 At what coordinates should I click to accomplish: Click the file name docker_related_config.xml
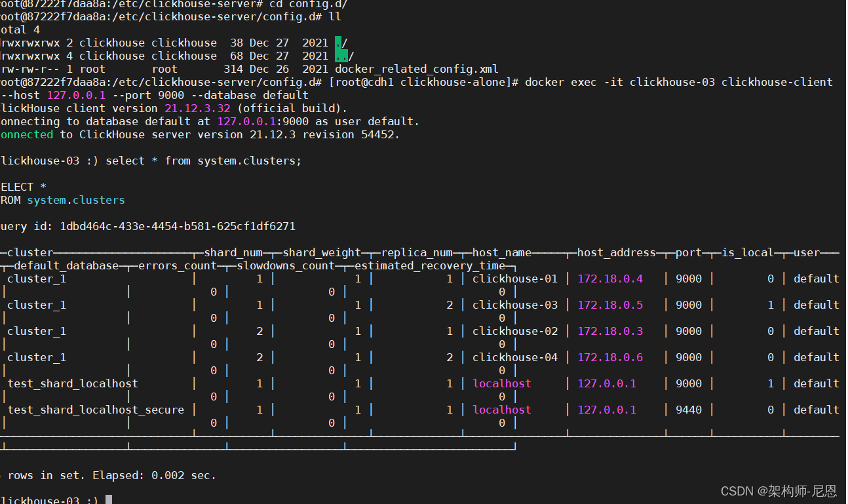(x=417, y=69)
